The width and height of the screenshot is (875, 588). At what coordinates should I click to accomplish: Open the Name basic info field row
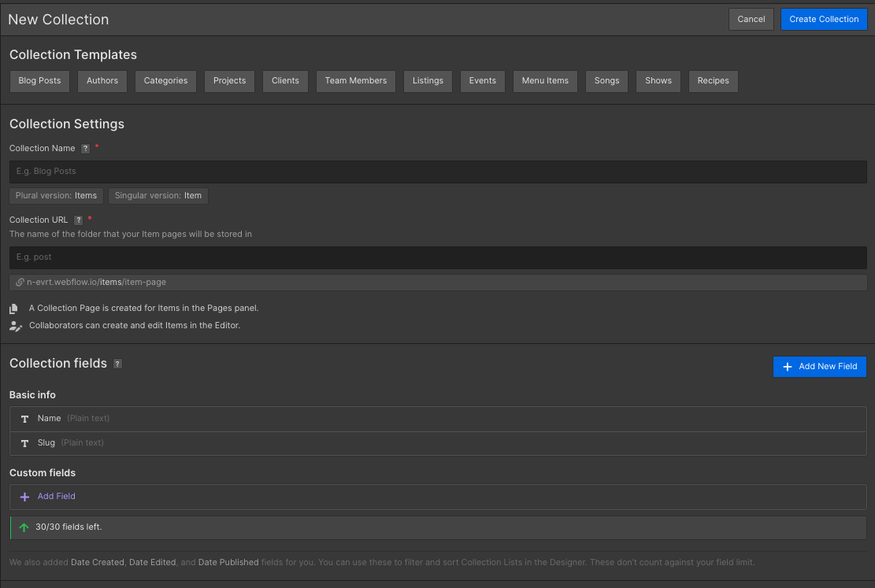(x=437, y=419)
